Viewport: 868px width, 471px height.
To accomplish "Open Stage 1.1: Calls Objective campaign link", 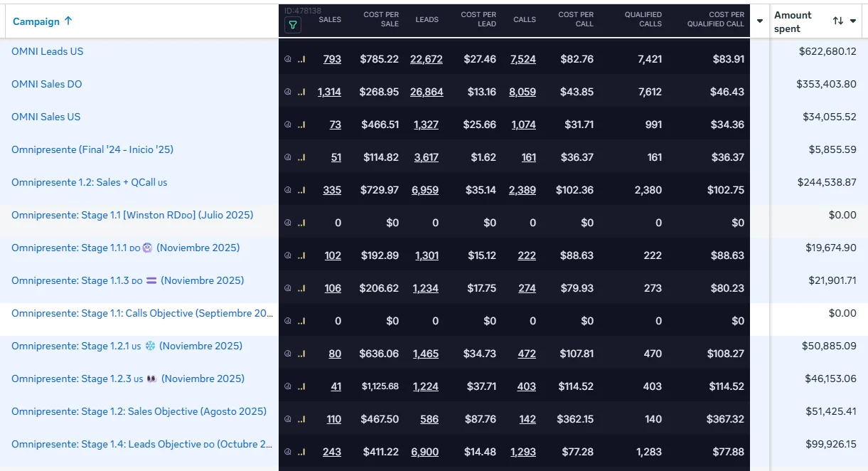I will (142, 313).
